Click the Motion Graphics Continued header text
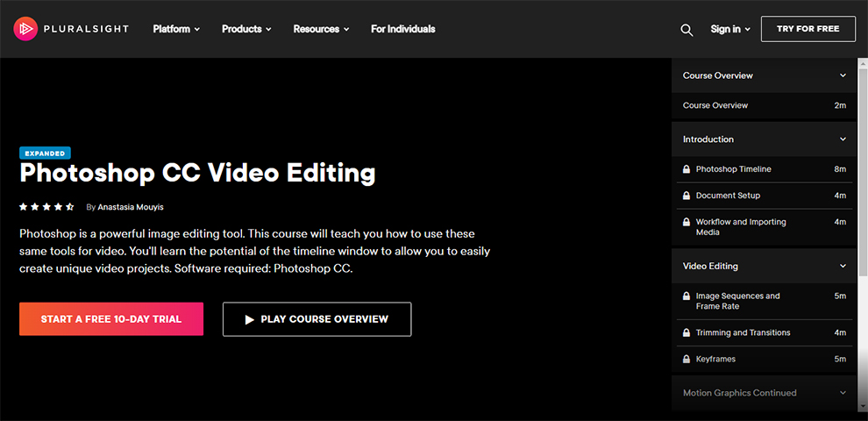This screenshot has height=421, width=868. click(740, 393)
